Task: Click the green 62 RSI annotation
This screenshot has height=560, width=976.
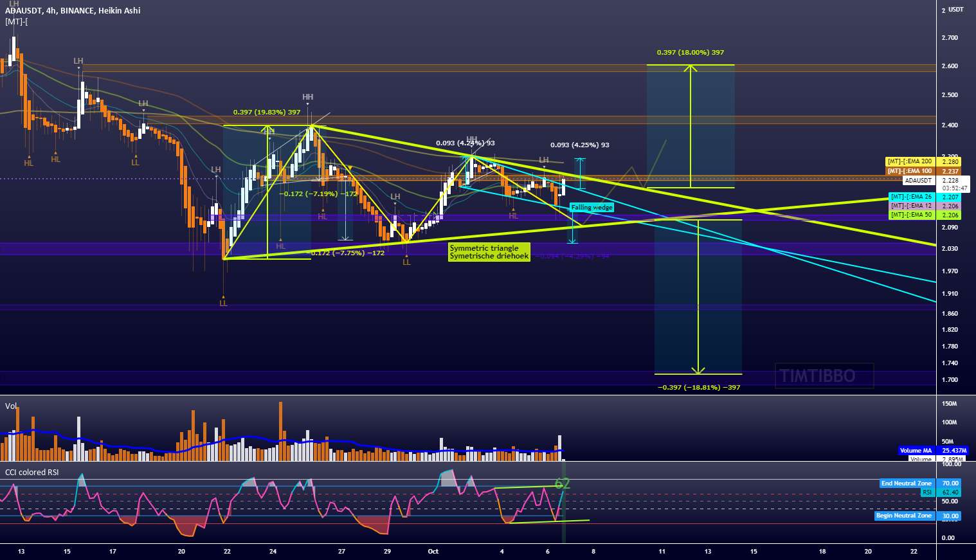Action: (562, 483)
